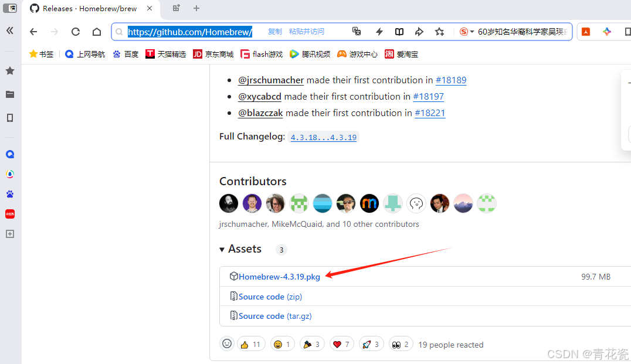Reload the page with the refresh button

75,32
